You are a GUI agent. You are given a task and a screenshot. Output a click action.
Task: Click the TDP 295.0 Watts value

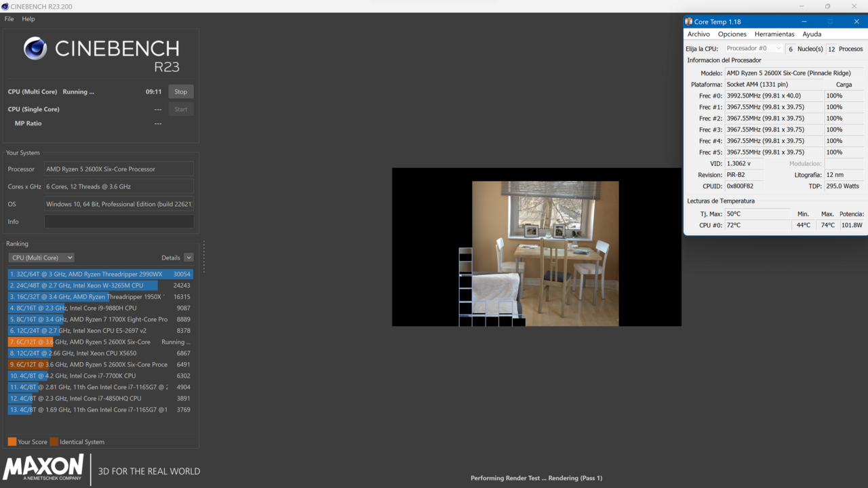844,186
